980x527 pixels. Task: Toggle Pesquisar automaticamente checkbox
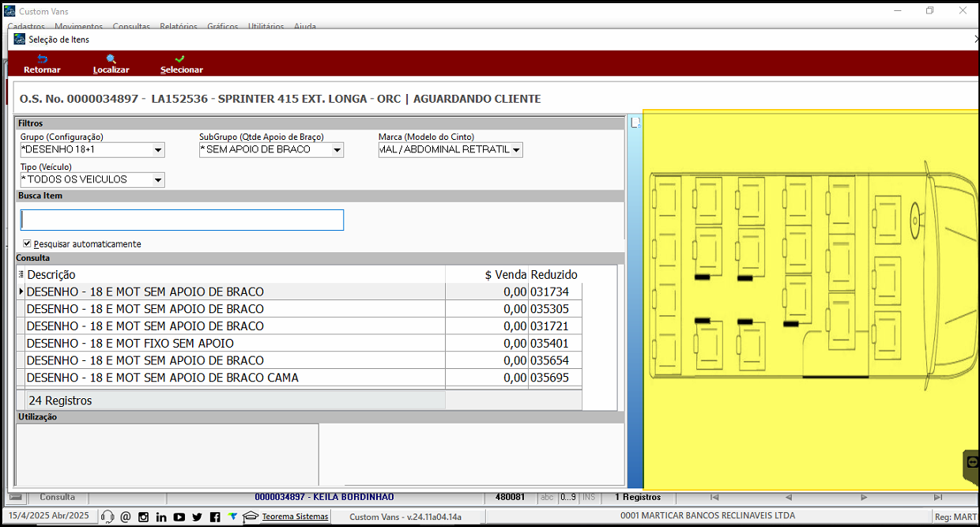pyautogui.click(x=28, y=243)
